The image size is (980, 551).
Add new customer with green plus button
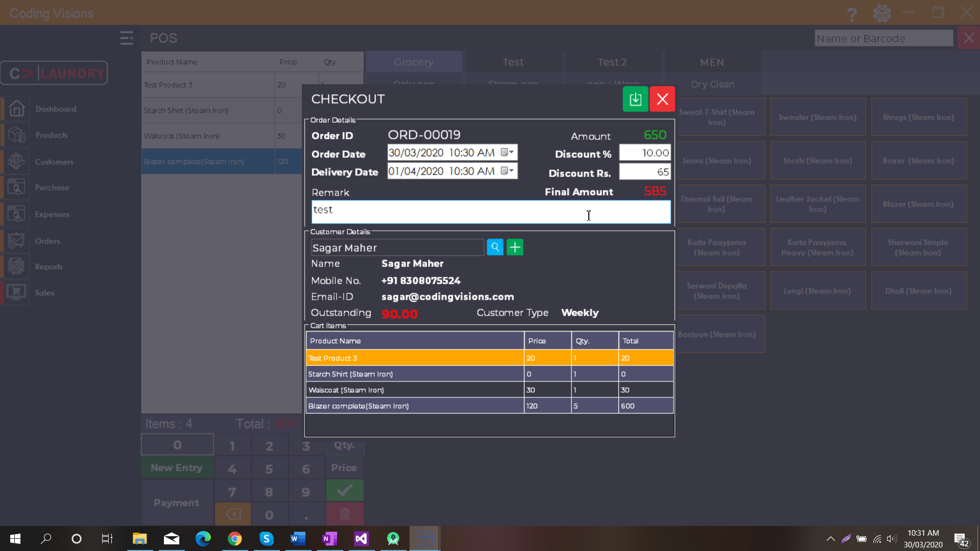515,248
